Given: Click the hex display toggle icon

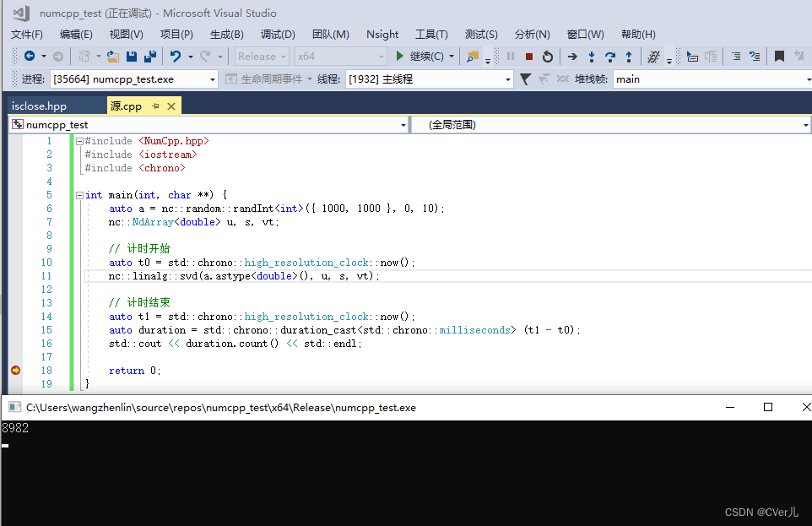Looking at the screenshot, I should pos(653,56).
